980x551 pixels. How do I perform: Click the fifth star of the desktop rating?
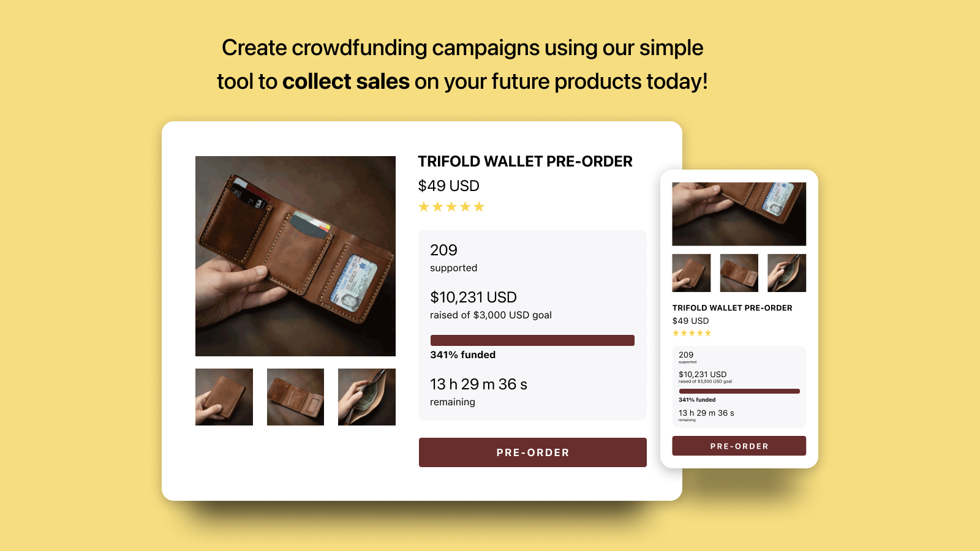[x=479, y=207]
